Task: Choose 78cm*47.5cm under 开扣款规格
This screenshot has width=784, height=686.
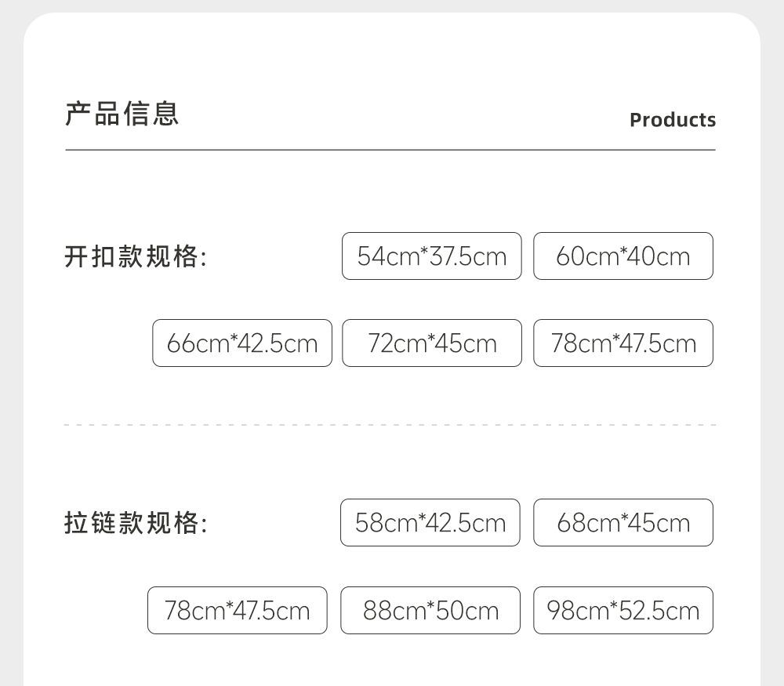Action: point(623,343)
